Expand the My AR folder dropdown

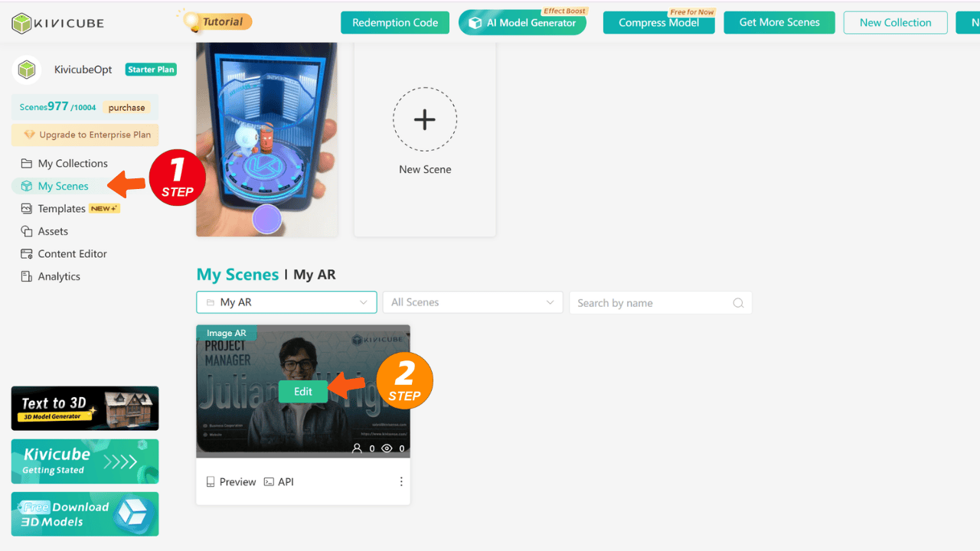[286, 302]
